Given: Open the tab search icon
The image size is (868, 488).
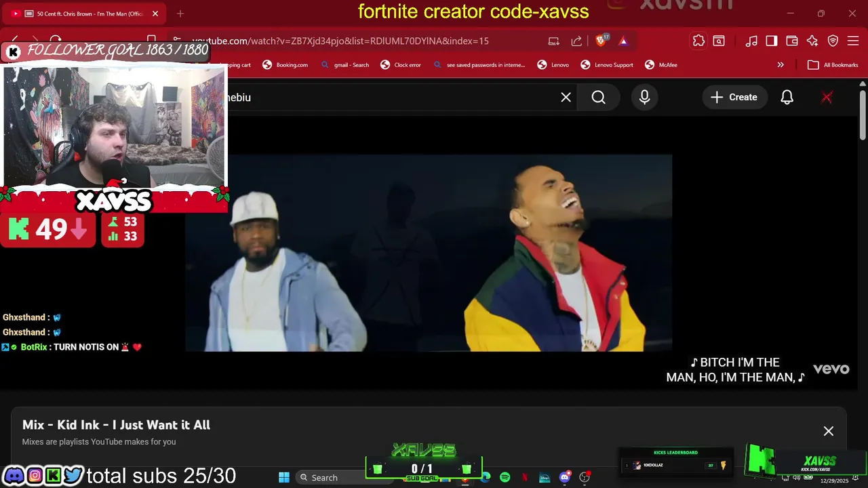Looking at the screenshot, I should coord(719,41).
